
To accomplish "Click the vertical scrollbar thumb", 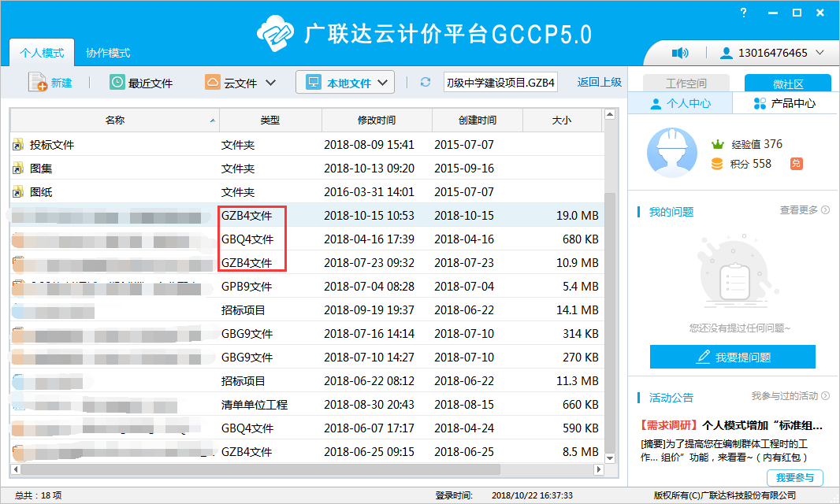I will [x=610, y=322].
